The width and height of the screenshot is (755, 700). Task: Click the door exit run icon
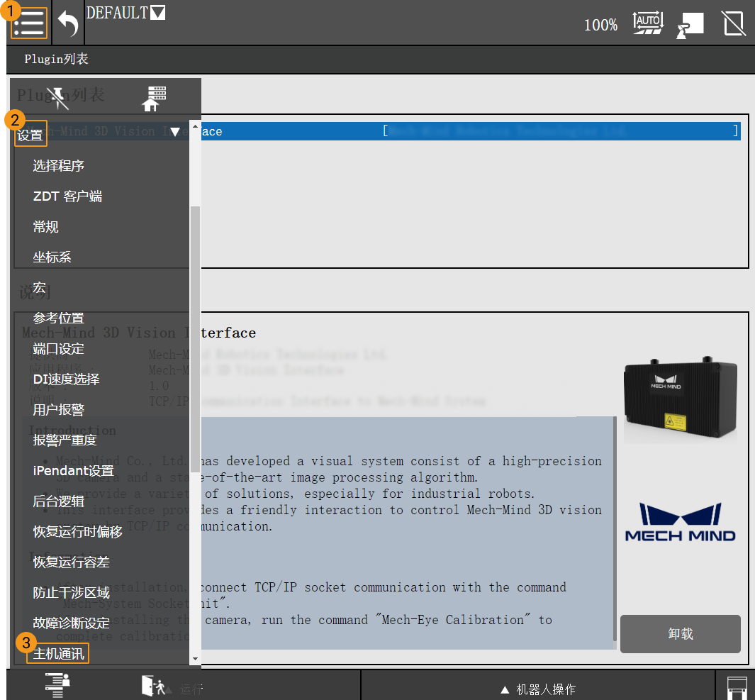tap(153, 686)
